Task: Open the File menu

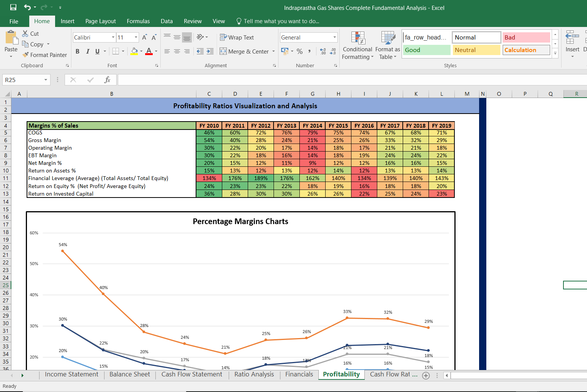Action: click(x=14, y=21)
